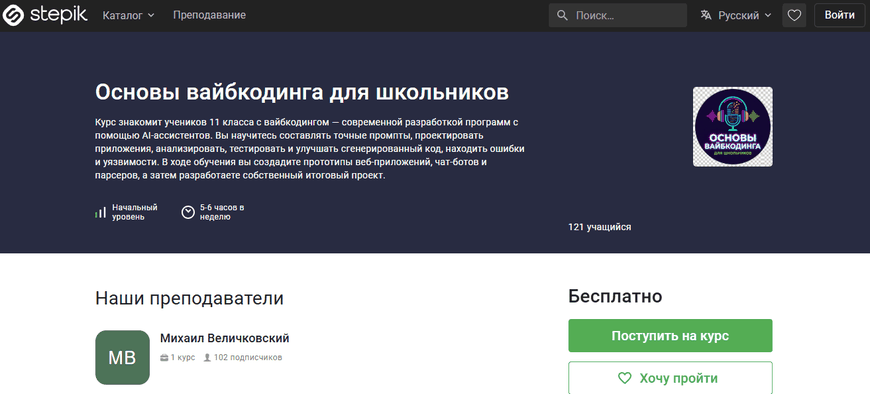Open the Stepik logo home link
This screenshot has width=870, height=394.
click(x=45, y=16)
